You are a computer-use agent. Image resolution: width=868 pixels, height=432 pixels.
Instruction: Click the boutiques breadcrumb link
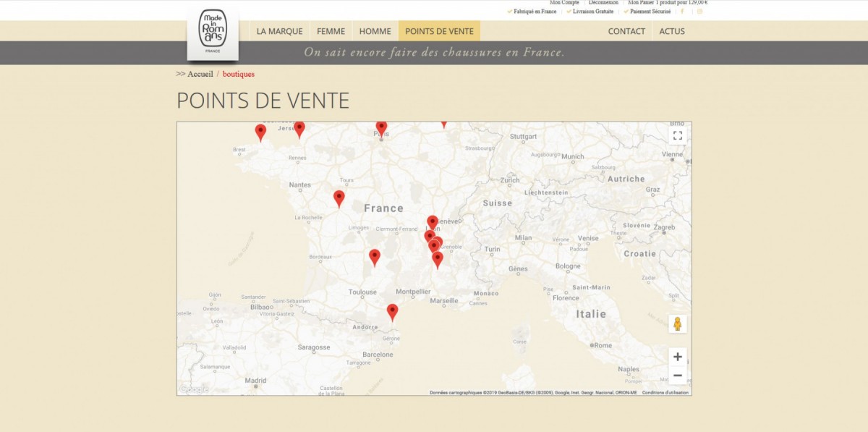click(239, 74)
